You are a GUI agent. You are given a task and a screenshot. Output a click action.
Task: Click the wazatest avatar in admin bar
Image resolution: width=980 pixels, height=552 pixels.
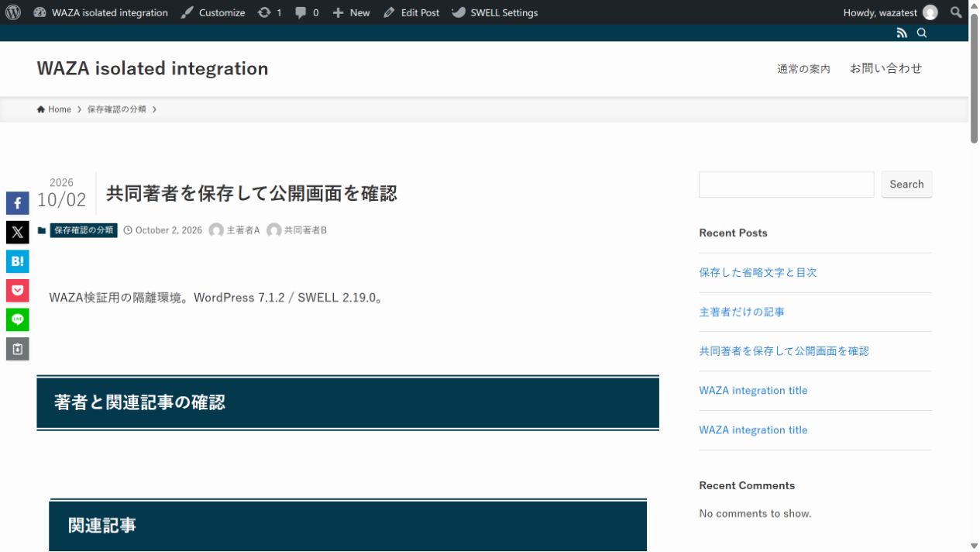[930, 12]
